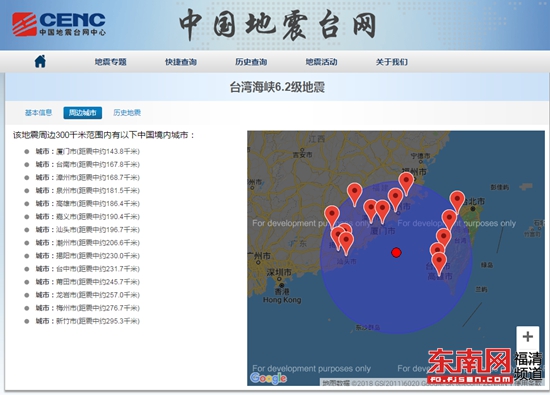Switch to the 历史地震 tab
550x395 pixels.
(127, 113)
